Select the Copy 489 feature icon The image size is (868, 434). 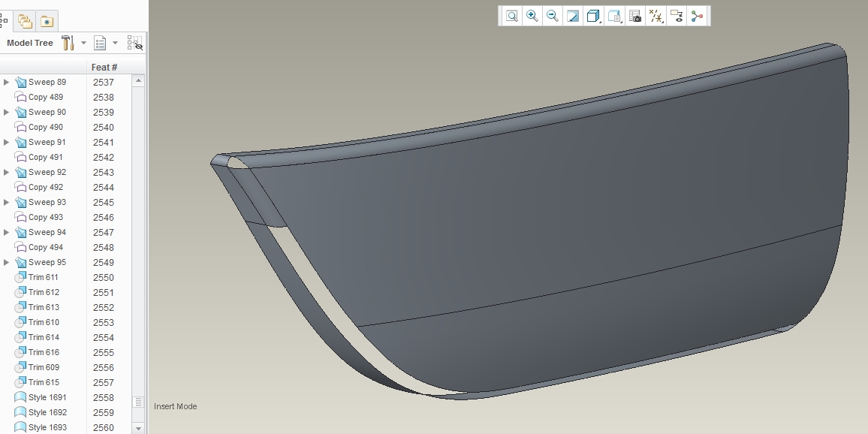20,97
